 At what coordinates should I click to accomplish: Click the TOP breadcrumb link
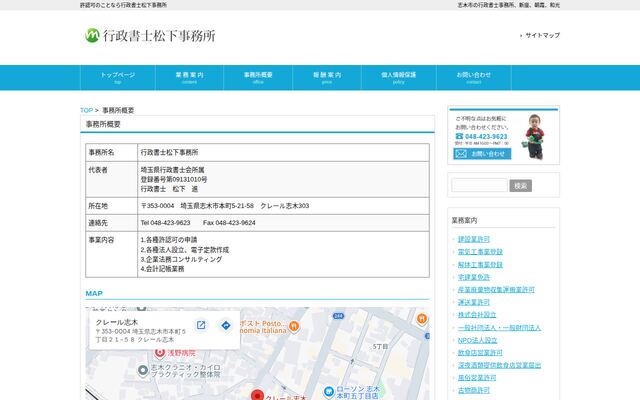click(87, 110)
